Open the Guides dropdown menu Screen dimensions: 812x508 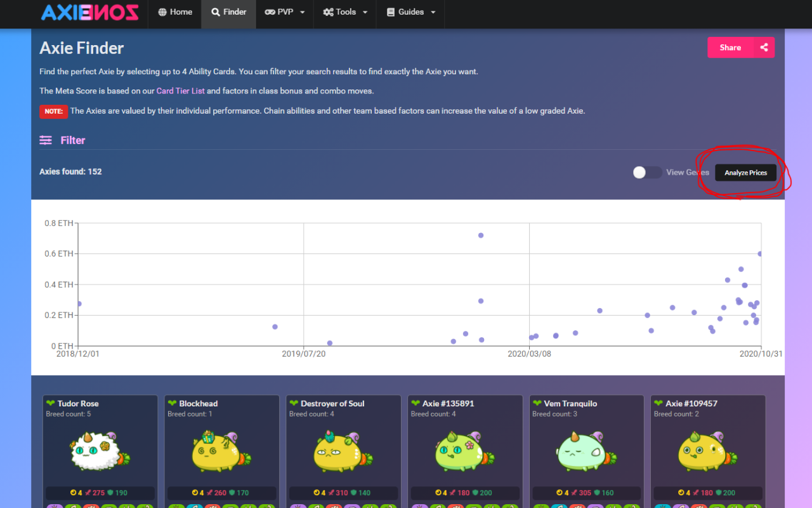pyautogui.click(x=410, y=12)
